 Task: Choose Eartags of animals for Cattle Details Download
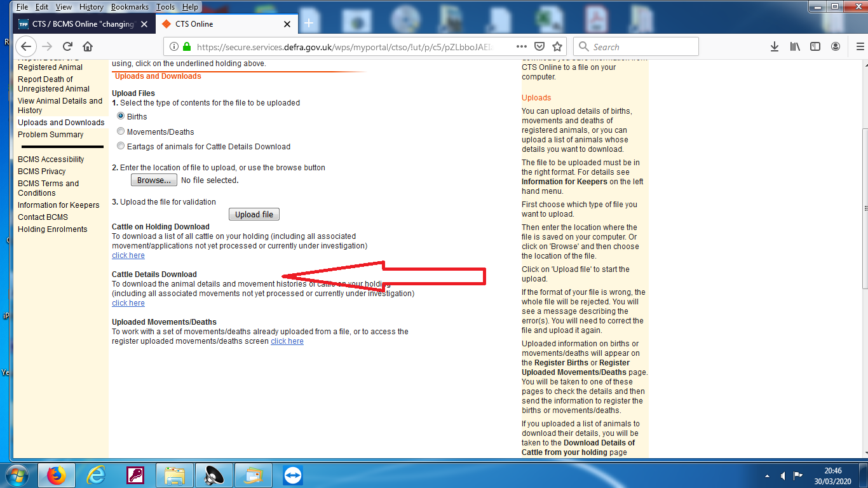click(x=121, y=146)
